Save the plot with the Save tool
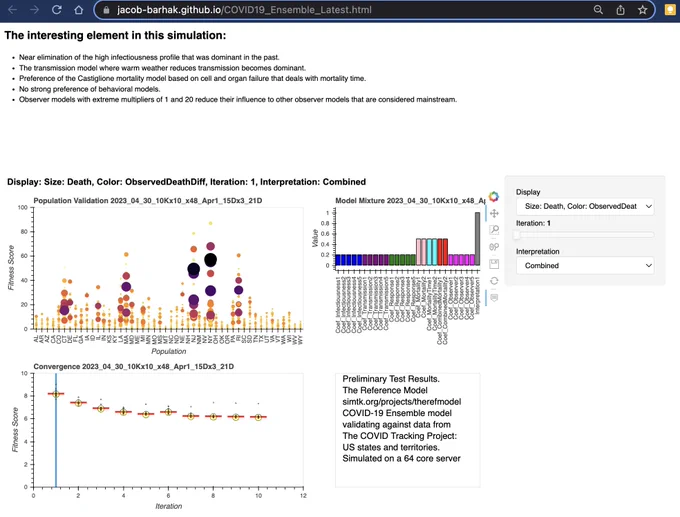The width and height of the screenshot is (680, 517). tap(494, 264)
